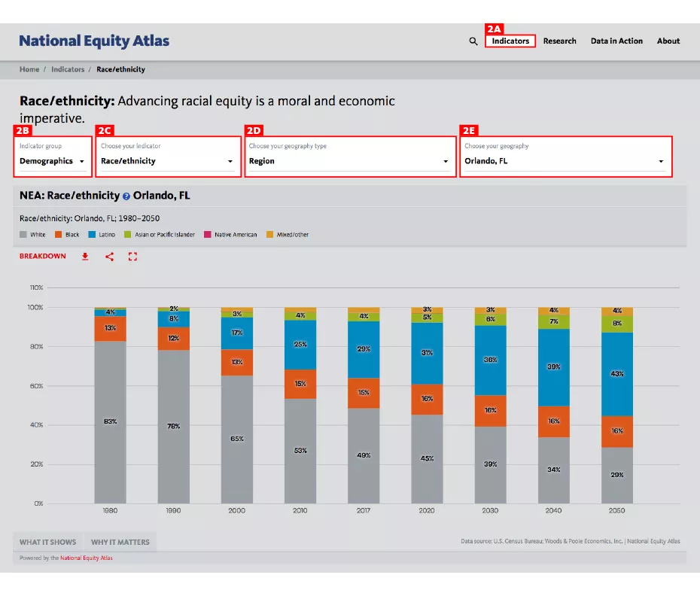Open the search magnifier in the header
700x596 pixels.
(473, 41)
